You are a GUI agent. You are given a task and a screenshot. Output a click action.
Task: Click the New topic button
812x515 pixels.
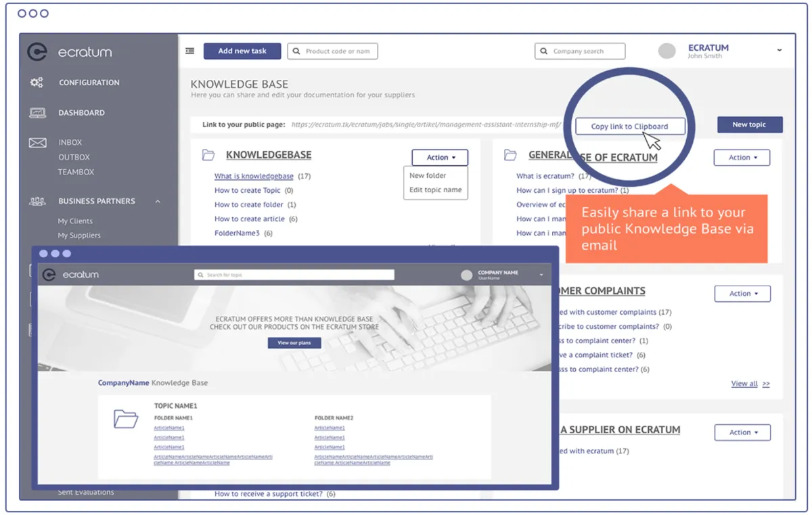750,125
